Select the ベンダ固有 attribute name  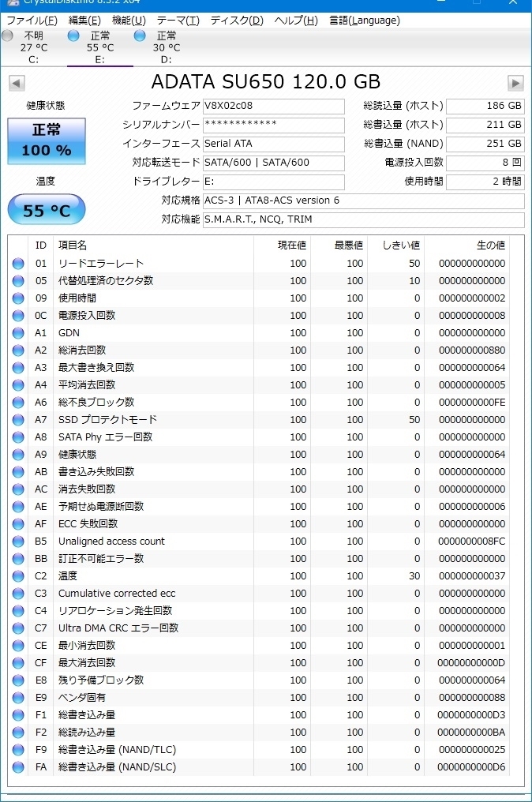pos(82,698)
